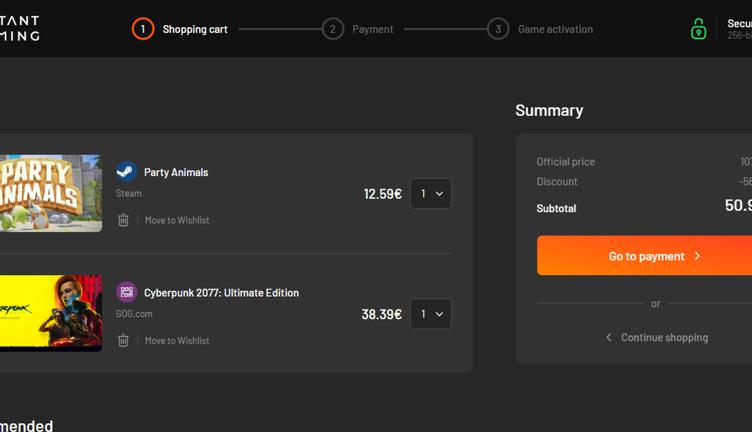Open Cyberpunk 2077: Ultimate Edition title
This screenshot has width=752, height=432.
pos(222,292)
